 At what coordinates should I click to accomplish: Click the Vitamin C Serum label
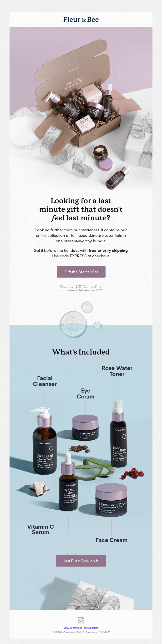(40, 529)
